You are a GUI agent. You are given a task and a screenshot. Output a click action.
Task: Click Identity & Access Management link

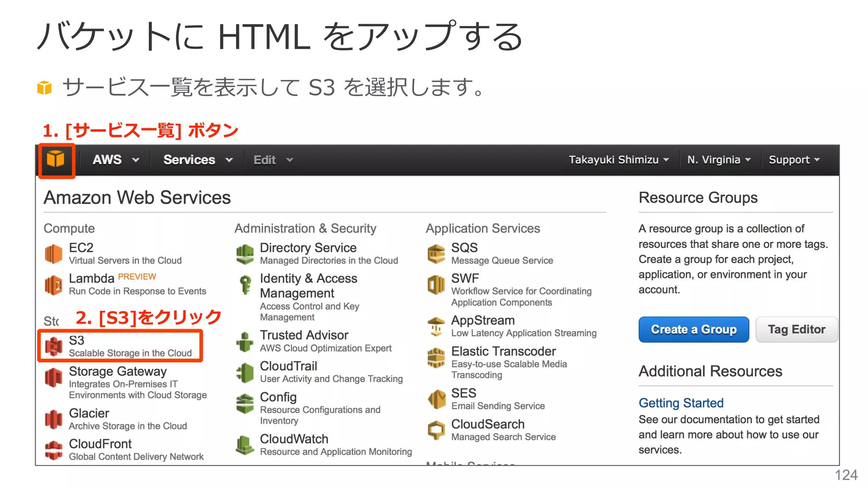click(x=309, y=286)
